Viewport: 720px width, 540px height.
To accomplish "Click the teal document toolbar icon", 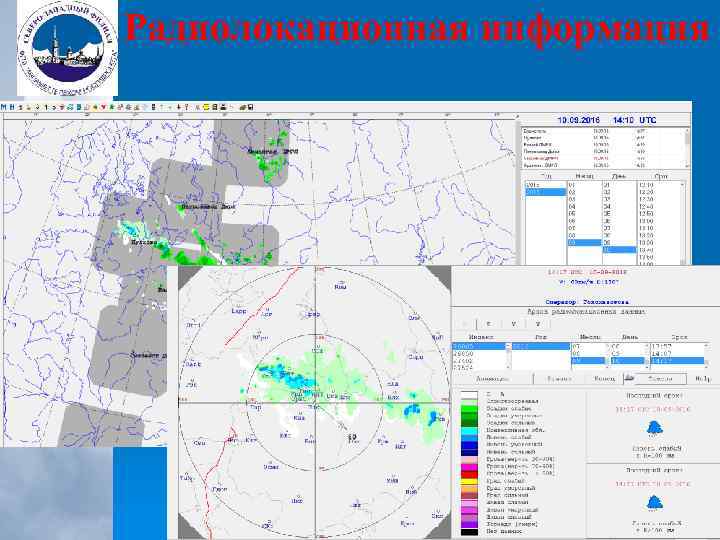I will [79, 107].
